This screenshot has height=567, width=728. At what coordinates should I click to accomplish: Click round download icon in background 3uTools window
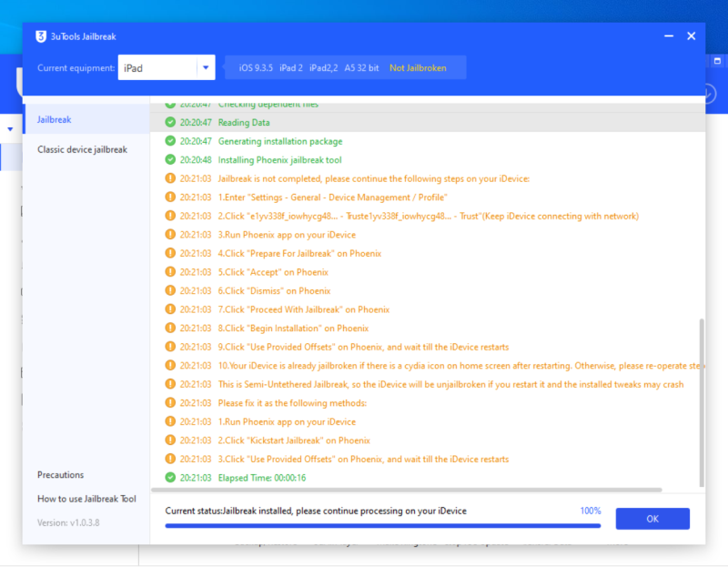pyautogui.click(x=711, y=94)
